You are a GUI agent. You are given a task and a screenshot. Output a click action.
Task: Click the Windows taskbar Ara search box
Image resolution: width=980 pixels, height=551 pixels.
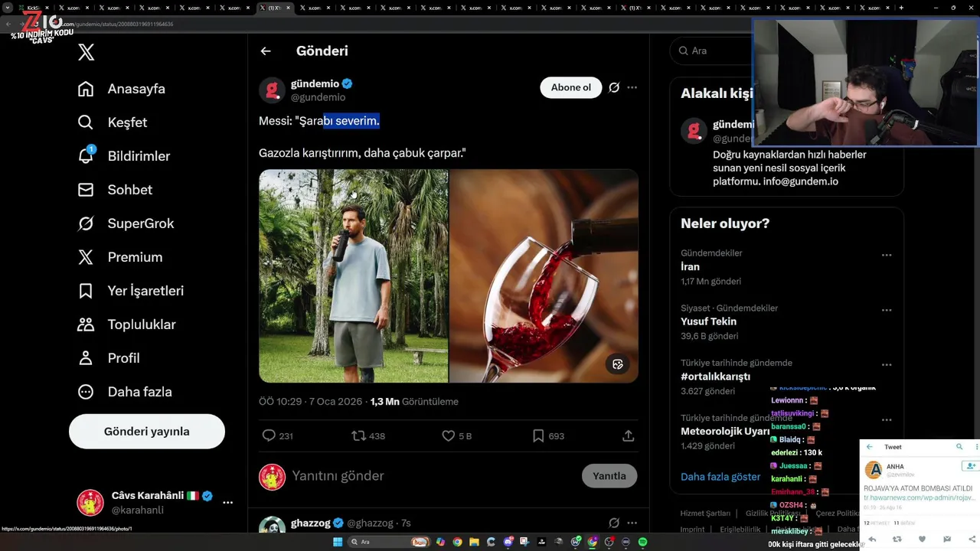(x=389, y=542)
